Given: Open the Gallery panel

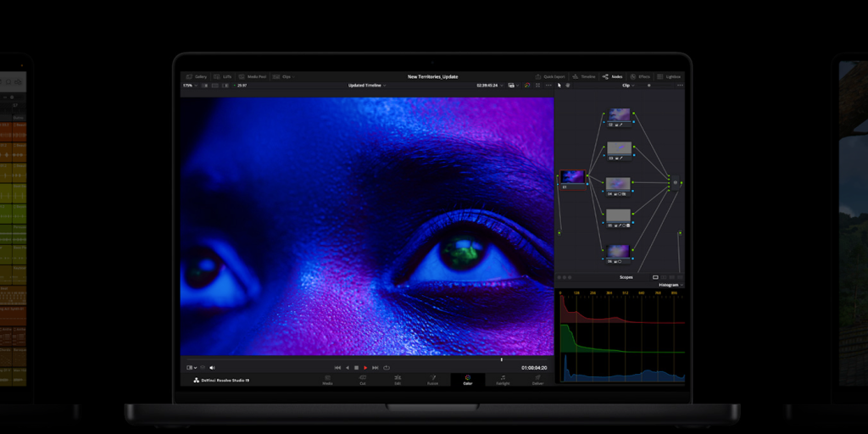Looking at the screenshot, I should [x=197, y=76].
